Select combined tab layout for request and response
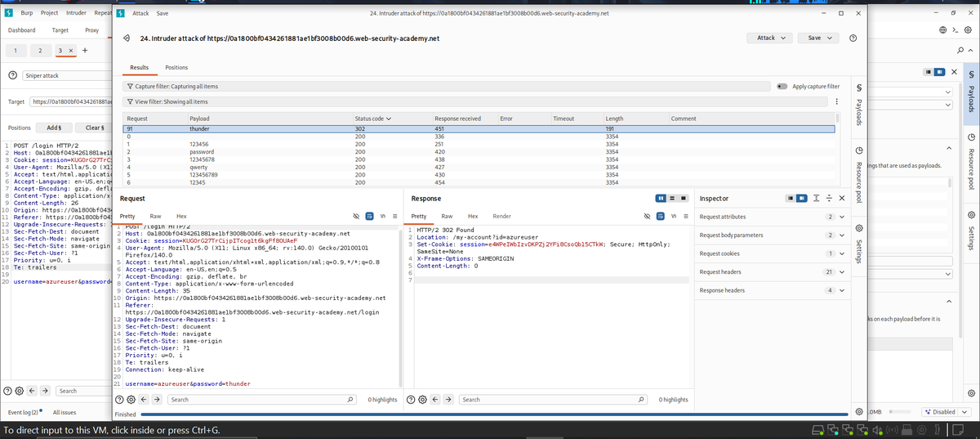 685,199
